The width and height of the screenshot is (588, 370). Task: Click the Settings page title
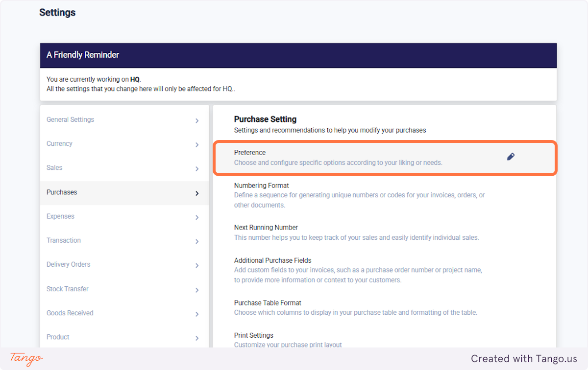point(57,12)
